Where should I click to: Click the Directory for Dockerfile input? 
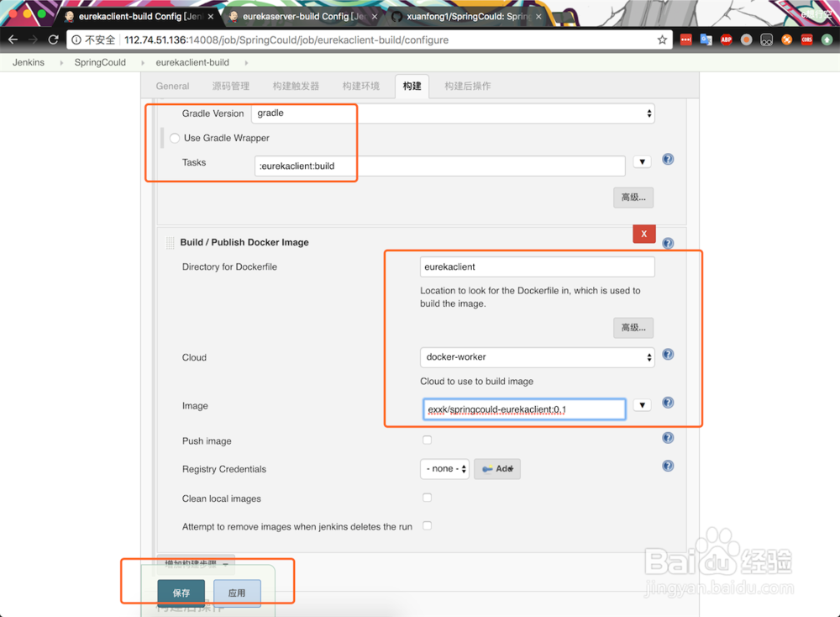[x=538, y=267]
